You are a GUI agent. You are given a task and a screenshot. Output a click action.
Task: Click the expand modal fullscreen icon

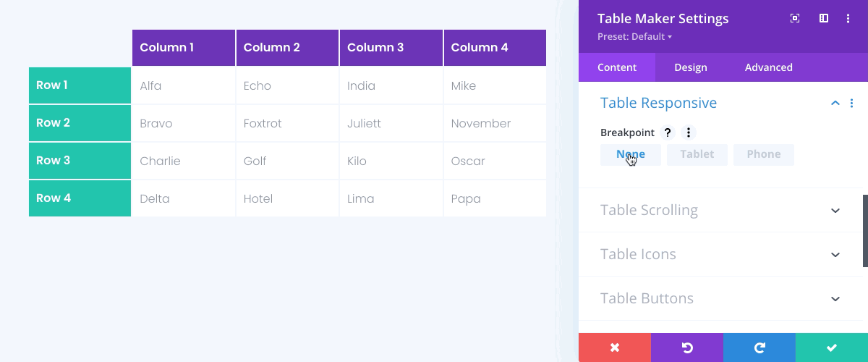coord(795,19)
